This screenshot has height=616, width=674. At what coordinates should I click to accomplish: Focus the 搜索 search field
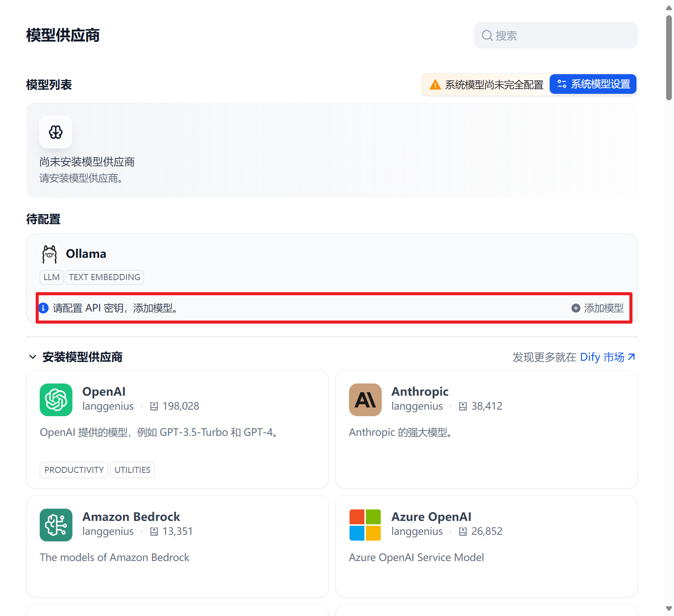(x=555, y=35)
